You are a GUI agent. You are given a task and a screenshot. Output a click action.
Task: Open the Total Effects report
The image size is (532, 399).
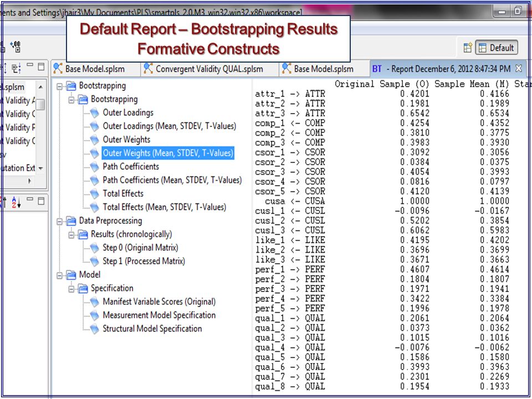click(123, 193)
